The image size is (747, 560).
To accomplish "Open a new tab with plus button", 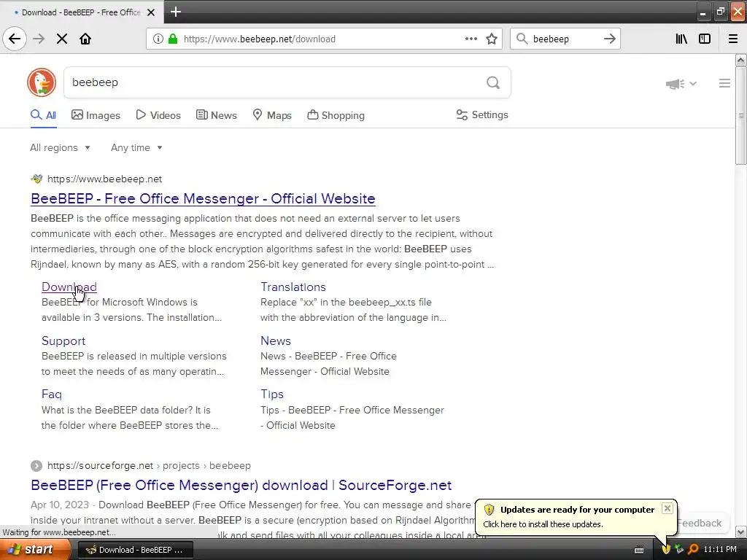I will tap(176, 12).
